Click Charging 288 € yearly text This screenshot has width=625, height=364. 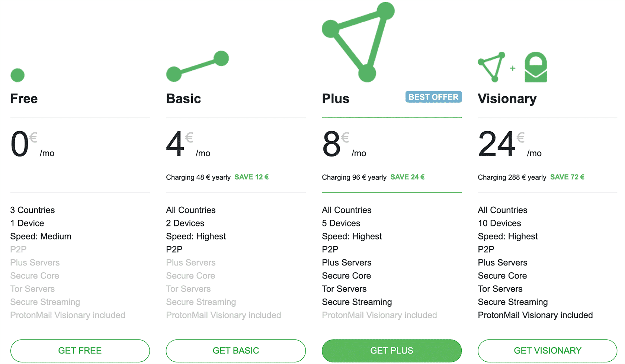(x=512, y=177)
